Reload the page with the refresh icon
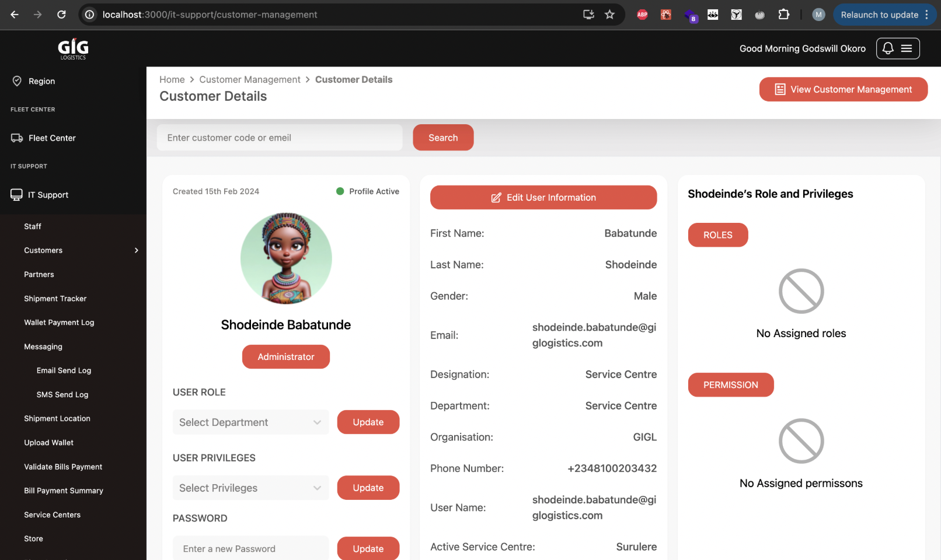 [x=61, y=15]
